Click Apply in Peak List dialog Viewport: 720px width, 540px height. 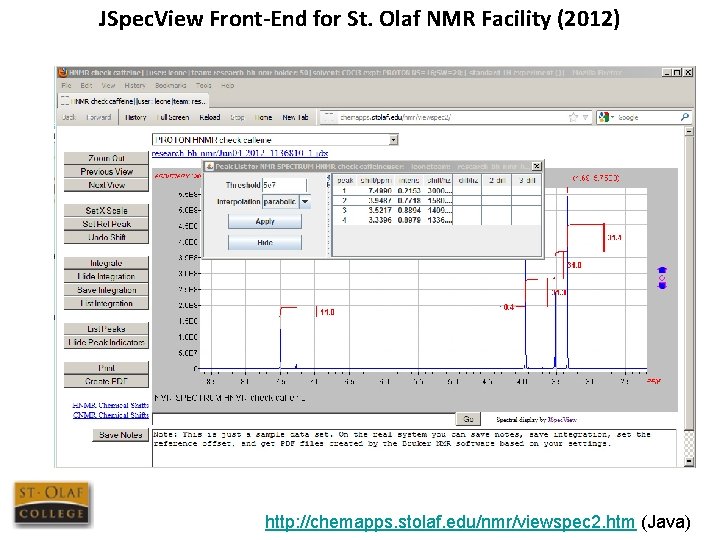tap(265, 221)
